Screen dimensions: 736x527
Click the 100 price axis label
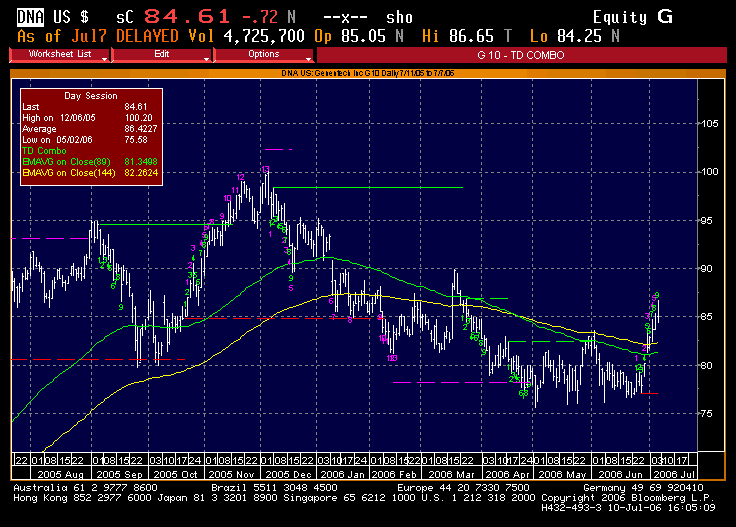[710, 172]
